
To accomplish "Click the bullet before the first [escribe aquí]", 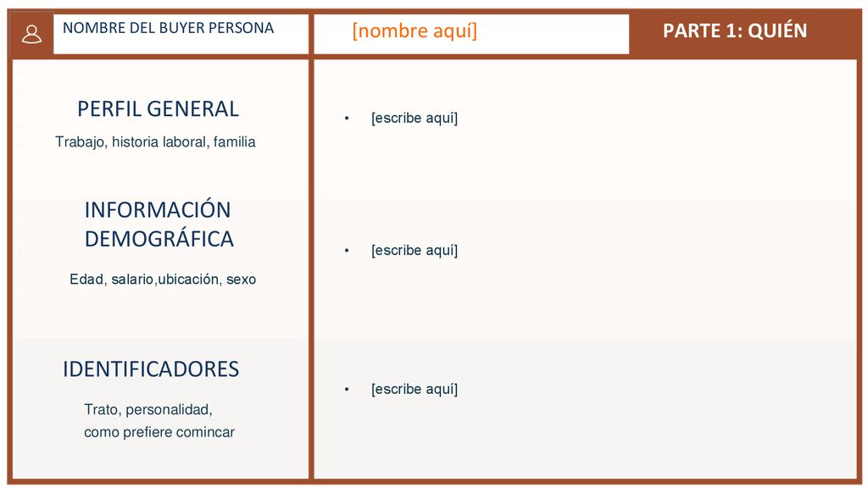I will pyautogui.click(x=347, y=119).
